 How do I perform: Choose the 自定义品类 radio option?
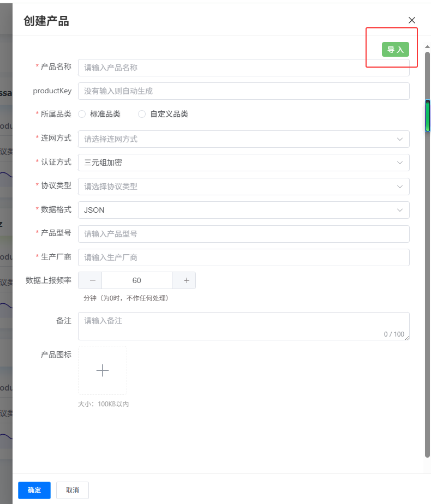[x=142, y=114]
